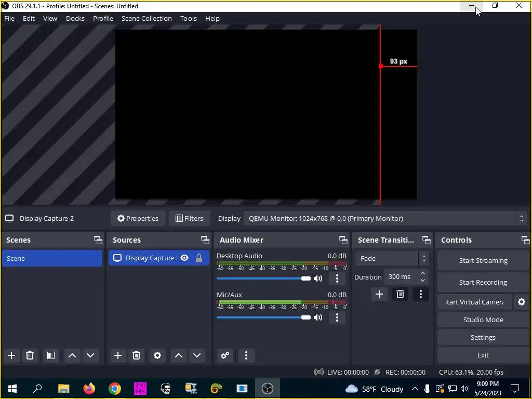Undock the Sources panel
The width and height of the screenshot is (532, 399).
[205, 240]
